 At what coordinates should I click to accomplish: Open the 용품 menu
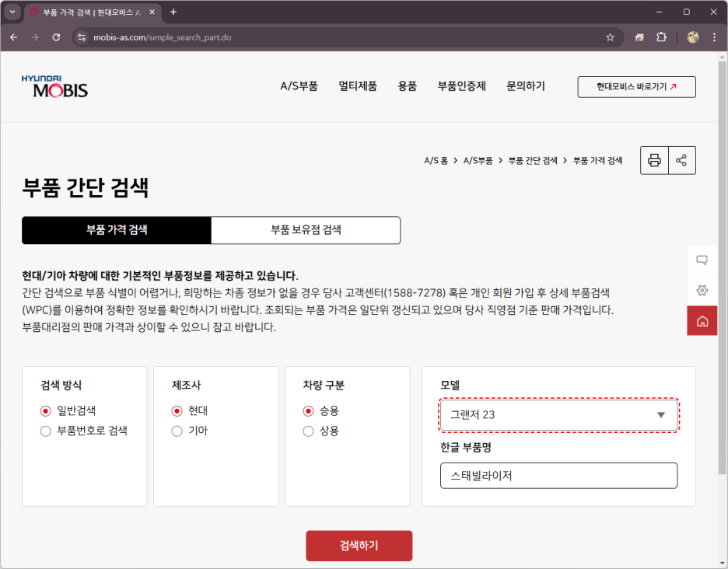point(408,86)
